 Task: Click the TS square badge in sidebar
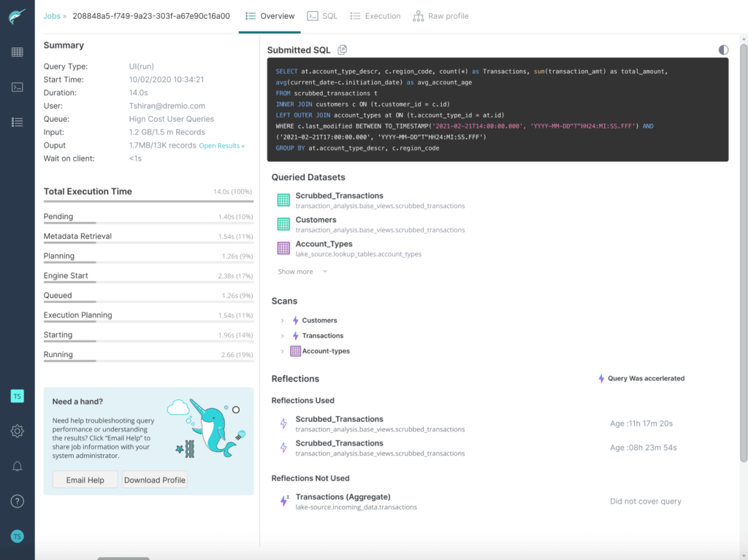(18, 396)
